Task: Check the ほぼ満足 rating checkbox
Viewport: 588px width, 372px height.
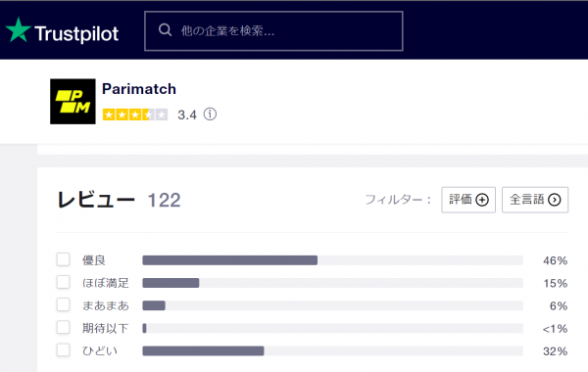Action: 63,282
